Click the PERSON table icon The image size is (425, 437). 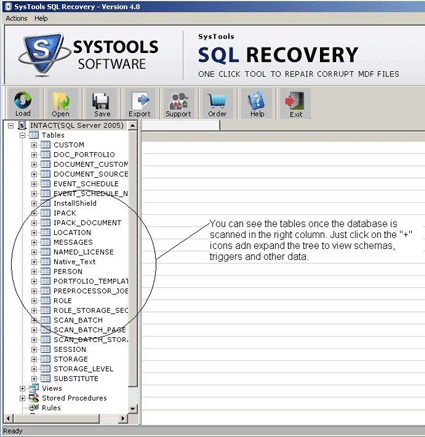pos(45,271)
